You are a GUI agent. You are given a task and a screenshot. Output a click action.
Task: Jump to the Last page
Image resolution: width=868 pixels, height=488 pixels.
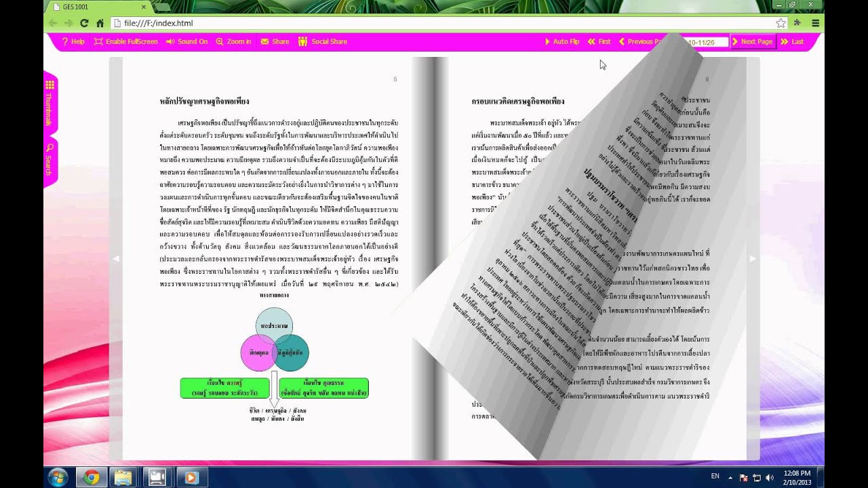(x=792, y=41)
